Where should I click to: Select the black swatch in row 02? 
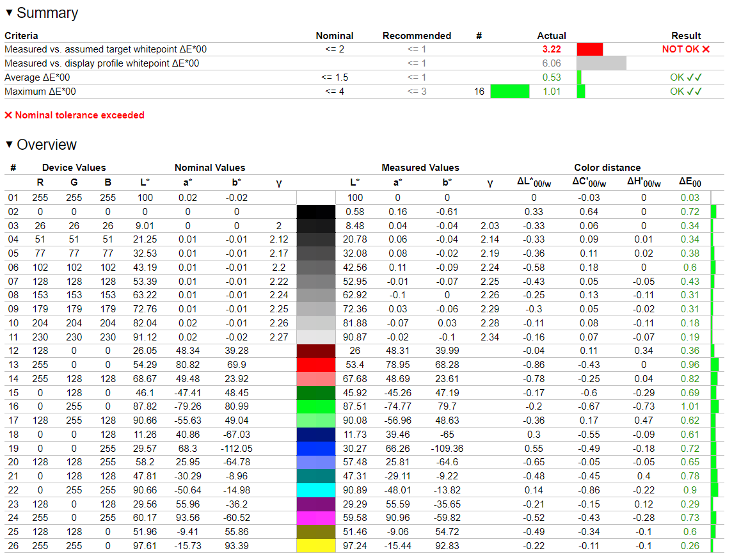pyautogui.click(x=316, y=212)
